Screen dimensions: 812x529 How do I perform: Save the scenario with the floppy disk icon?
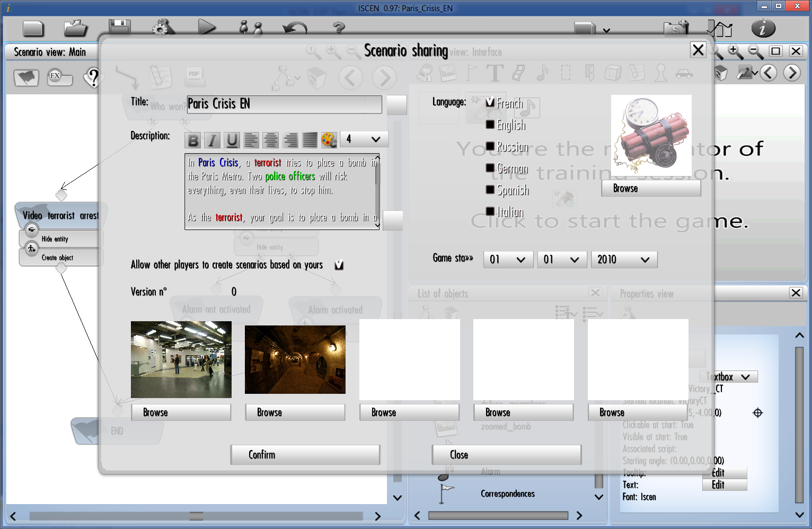[x=119, y=28]
